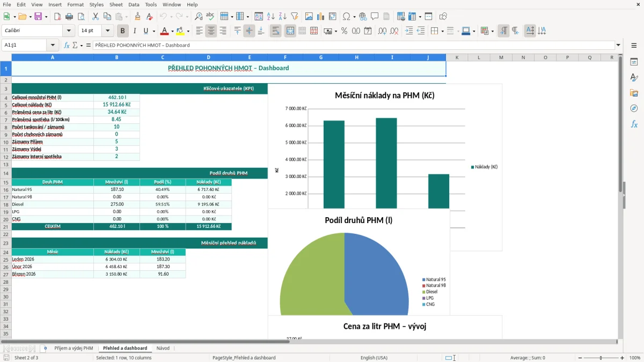Open the sidebar Properties deck

(634, 62)
